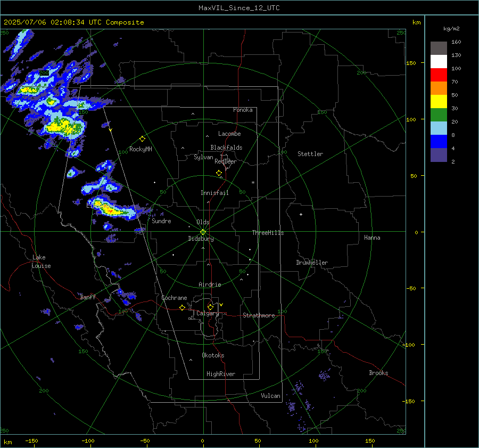Click the Calgary city label
The height and width of the screenshot is (448, 479).
pyautogui.click(x=208, y=313)
